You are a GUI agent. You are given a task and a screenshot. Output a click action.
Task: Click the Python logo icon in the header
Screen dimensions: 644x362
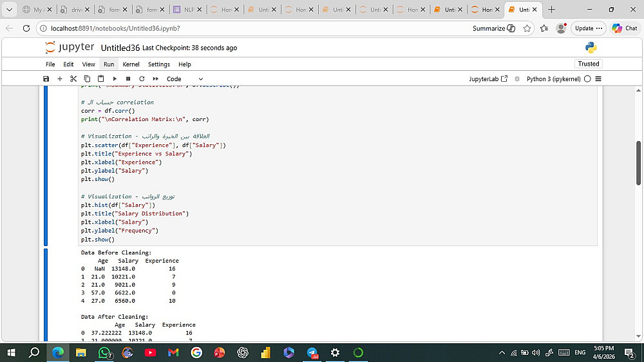pos(591,48)
